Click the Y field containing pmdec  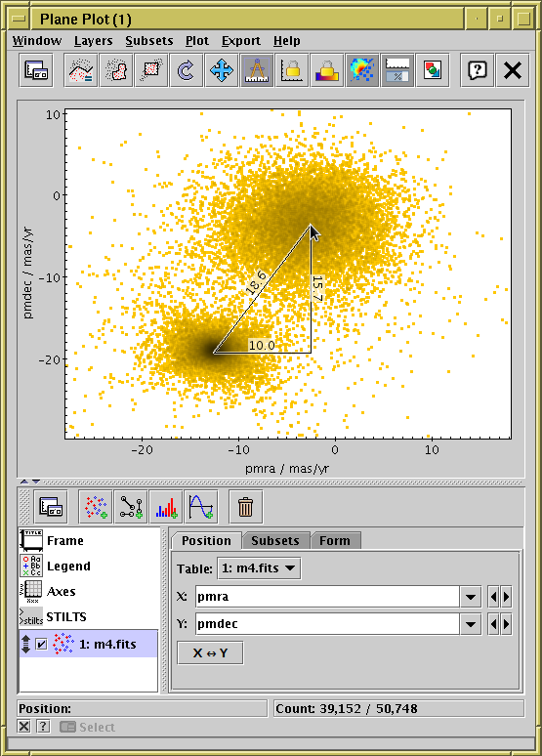tap(327, 624)
